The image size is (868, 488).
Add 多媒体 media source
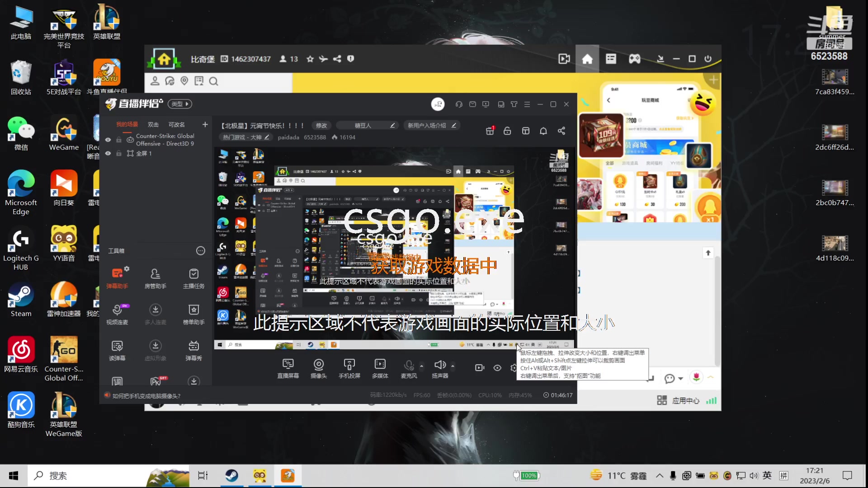point(380,368)
